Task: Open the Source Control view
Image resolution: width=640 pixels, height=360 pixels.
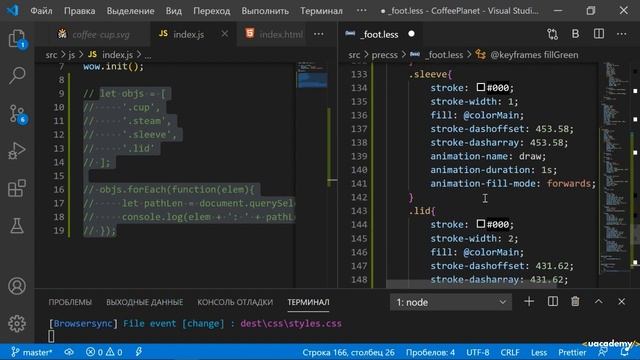Action: pyautogui.click(x=17, y=114)
